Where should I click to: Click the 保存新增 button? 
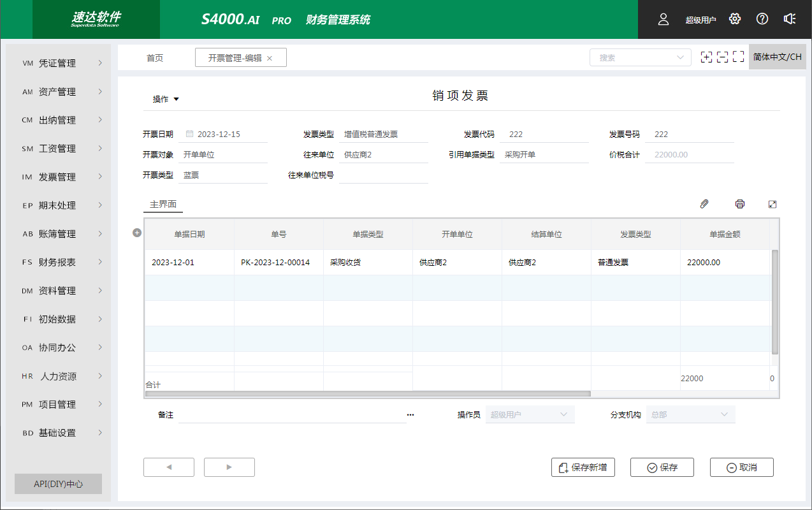tap(583, 467)
